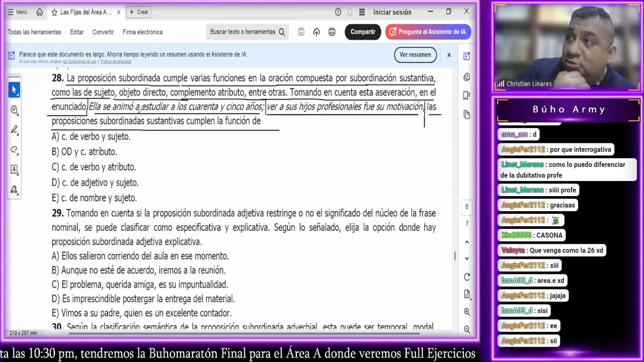Open Las Condiciones de uso link
644x362 pixels.
79,62
